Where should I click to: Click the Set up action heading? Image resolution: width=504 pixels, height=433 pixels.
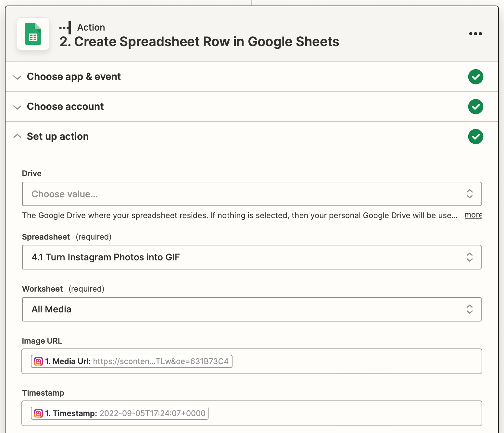[57, 136]
